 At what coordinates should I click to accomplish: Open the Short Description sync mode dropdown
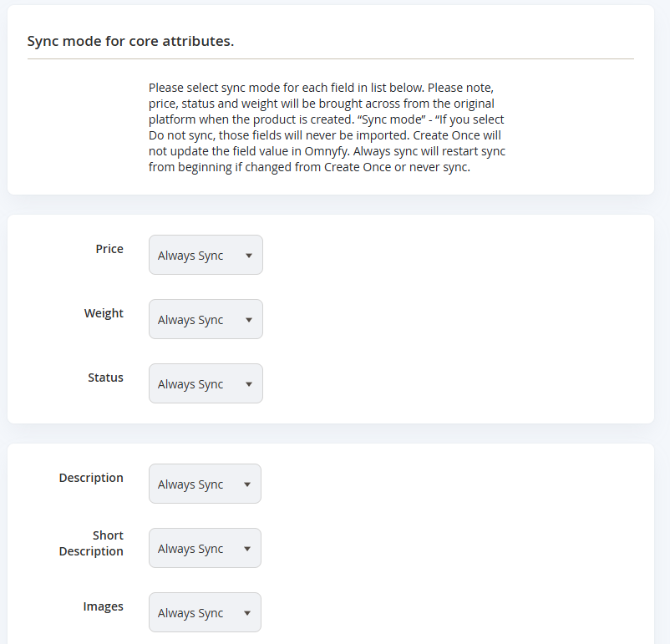click(205, 548)
